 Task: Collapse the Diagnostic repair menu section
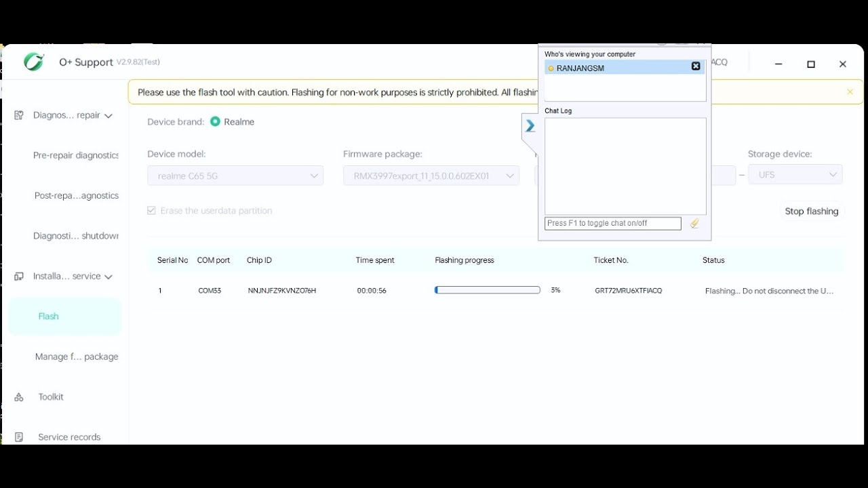click(x=108, y=116)
